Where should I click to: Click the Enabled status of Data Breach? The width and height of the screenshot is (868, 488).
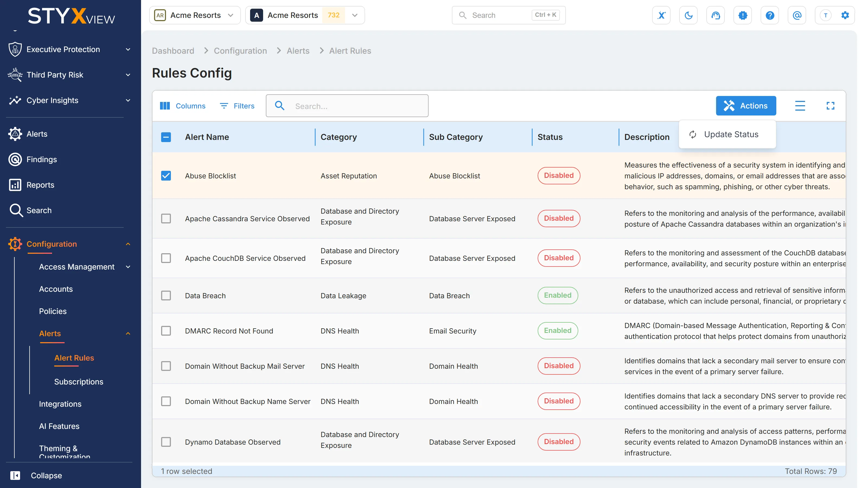pos(558,295)
